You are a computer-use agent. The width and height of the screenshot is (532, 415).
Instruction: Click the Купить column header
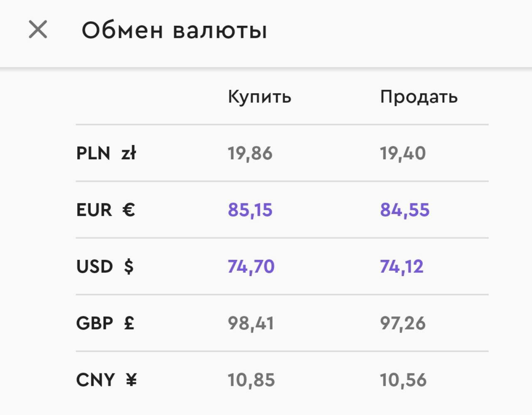pos(259,97)
